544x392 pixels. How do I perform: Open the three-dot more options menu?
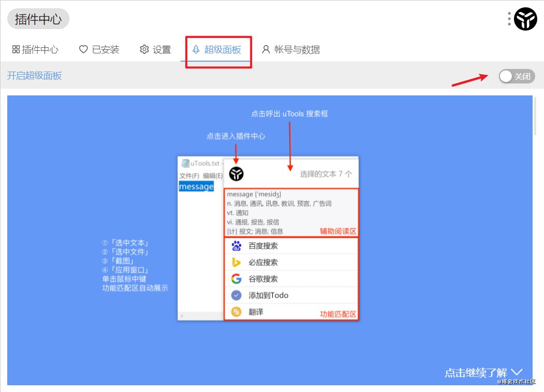(510, 19)
